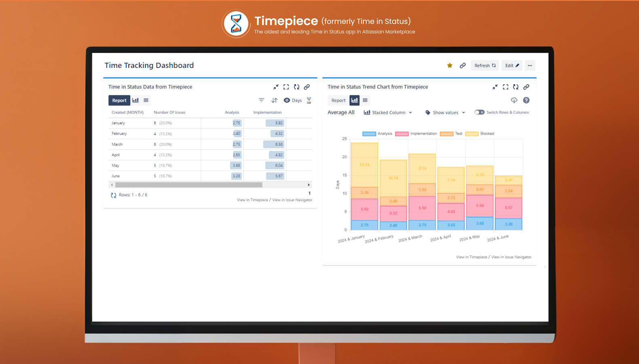
Task: Minimize the Time in Status Trend Chart gadget
Action: [x=495, y=87]
